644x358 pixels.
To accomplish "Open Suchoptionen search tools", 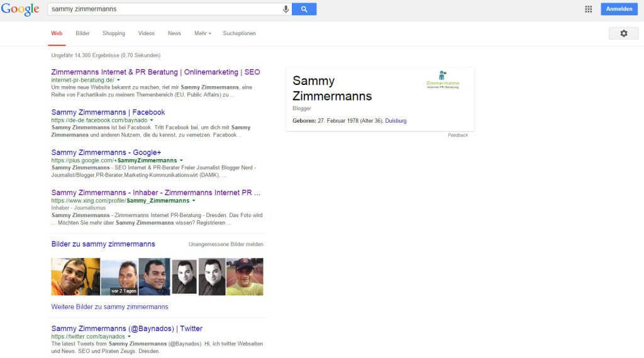I will [239, 33].
